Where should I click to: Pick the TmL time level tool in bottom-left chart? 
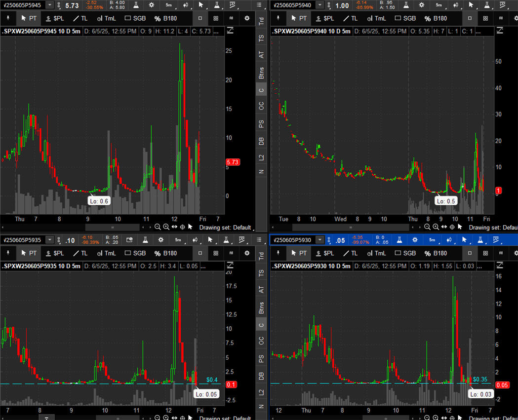(106, 253)
